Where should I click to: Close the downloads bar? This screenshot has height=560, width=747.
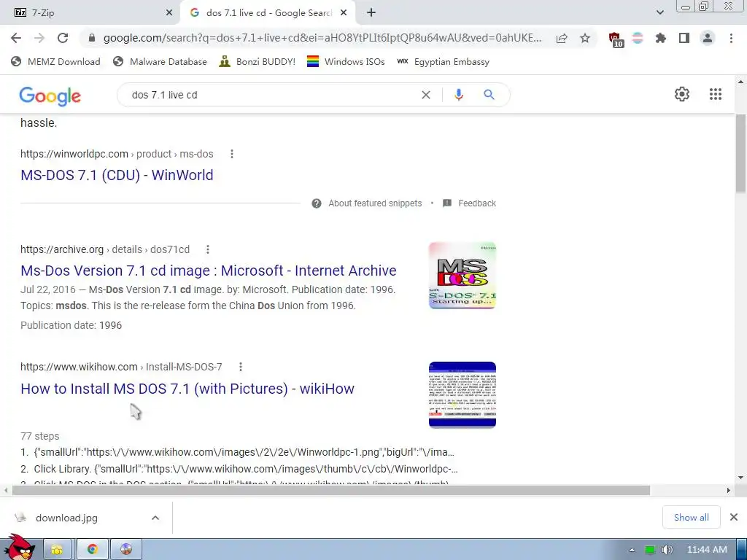coord(734,517)
